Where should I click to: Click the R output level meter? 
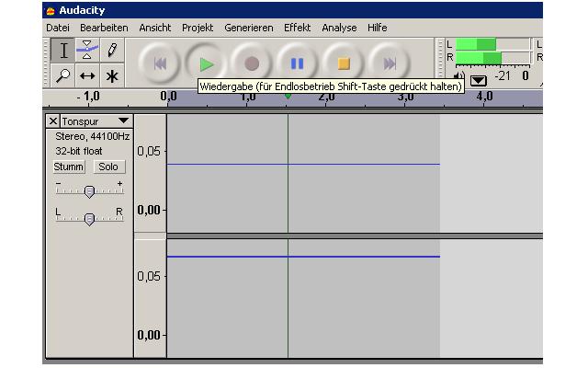click(x=493, y=58)
